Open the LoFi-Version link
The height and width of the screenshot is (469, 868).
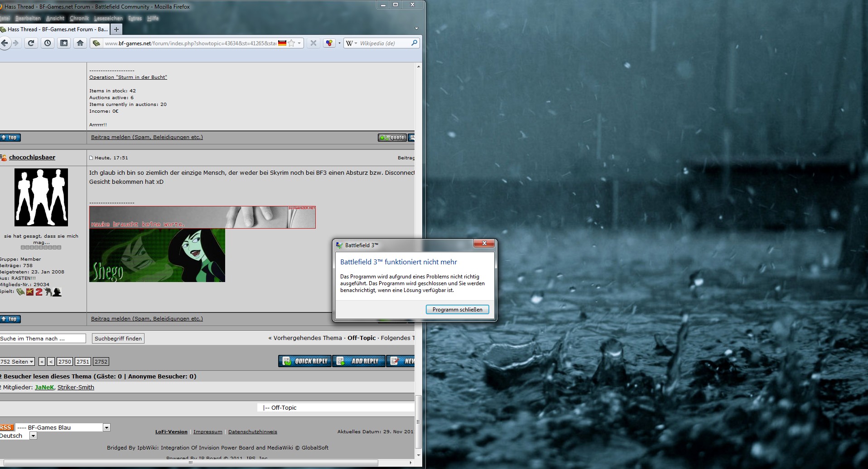click(x=171, y=432)
